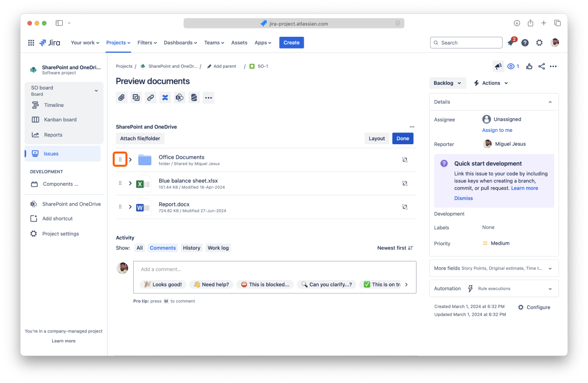Switch to the History tab

click(x=192, y=248)
